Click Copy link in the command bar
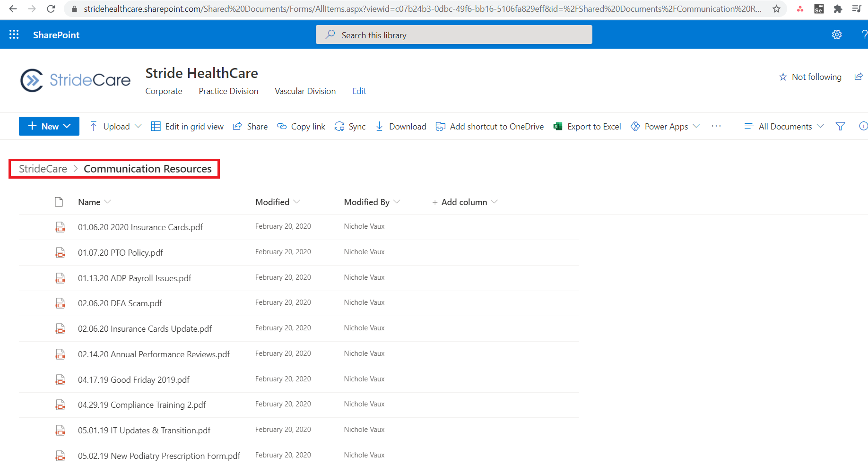This screenshot has width=868, height=465. (301, 126)
